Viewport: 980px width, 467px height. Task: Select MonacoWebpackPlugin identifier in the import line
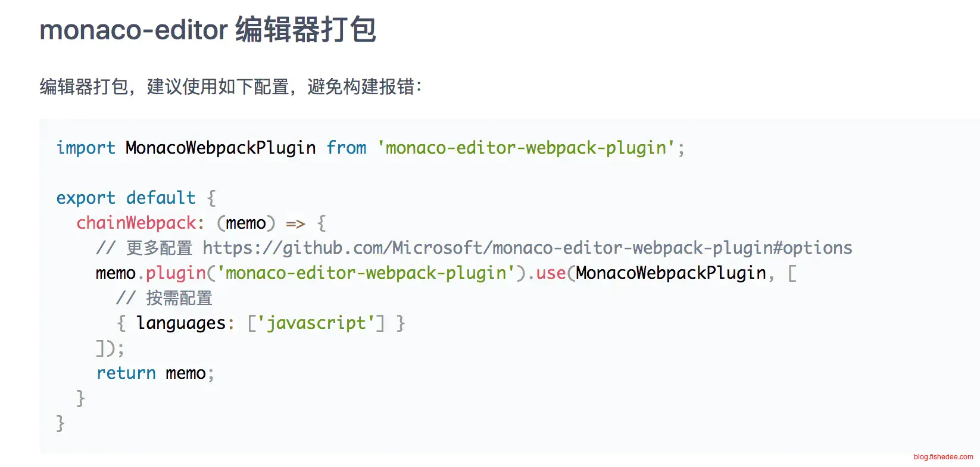click(x=220, y=148)
